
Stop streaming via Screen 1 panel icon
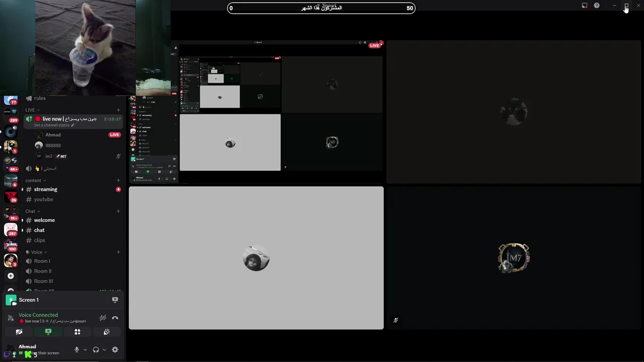click(x=115, y=300)
